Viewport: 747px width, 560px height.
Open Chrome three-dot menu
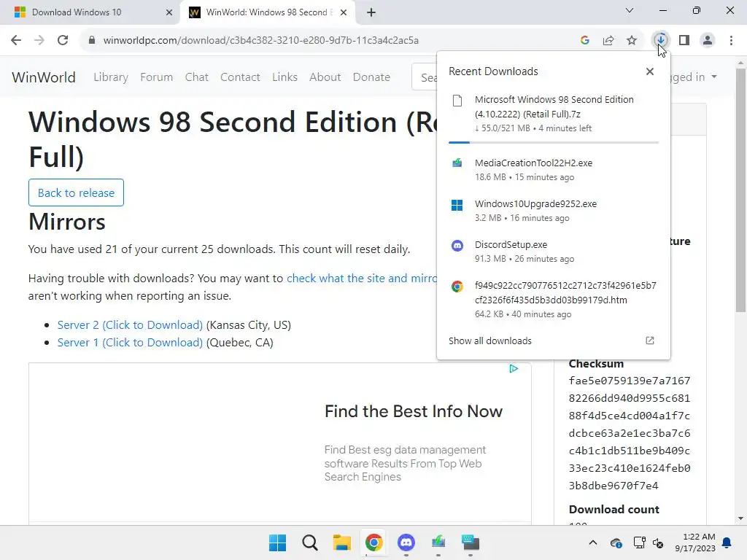pos(731,41)
